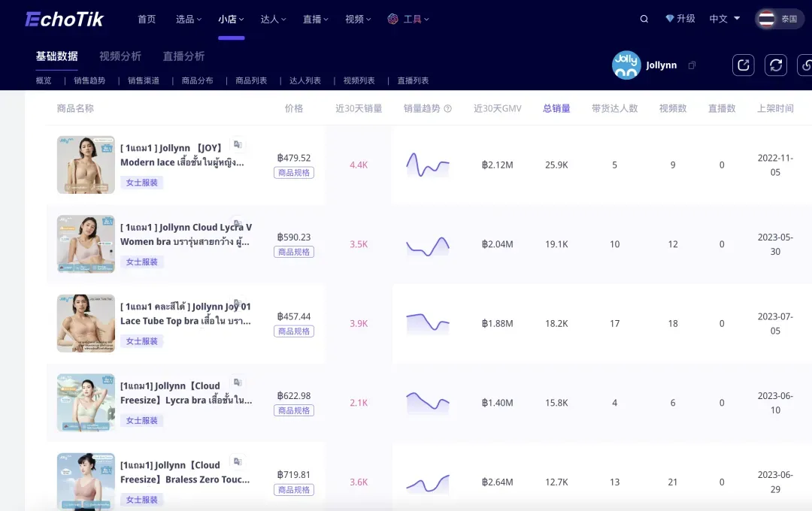The height and width of the screenshot is (511, 812).
Task: Open 商品规格 for the ฿479.52 product
Action: (x=294, y=173)
